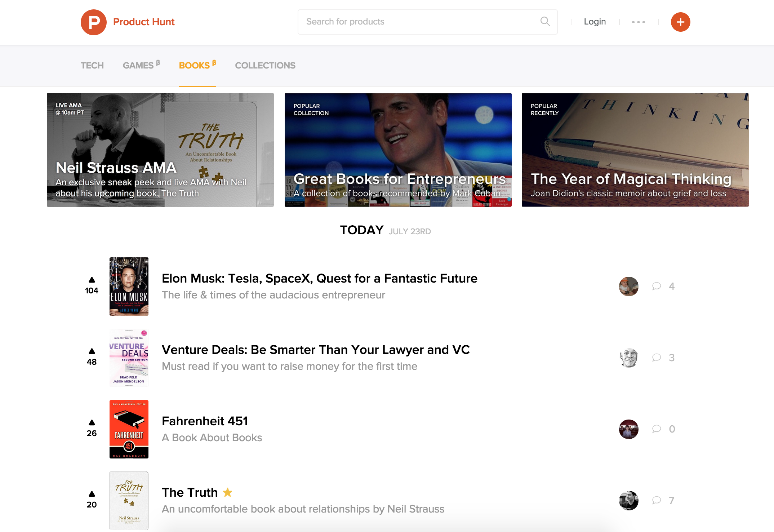Click the orange plus submit button

tap(680, 22)
